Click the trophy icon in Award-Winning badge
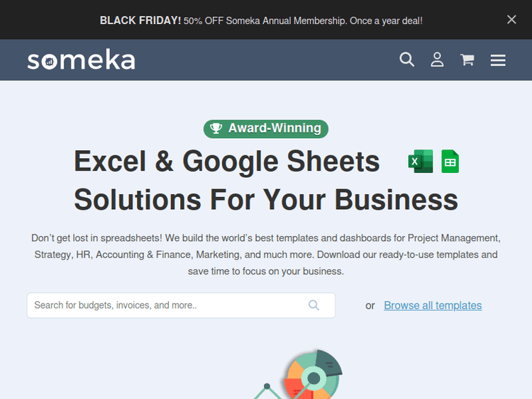The height and width of the screenshot is (399, 532). click(x=216, y=128)
